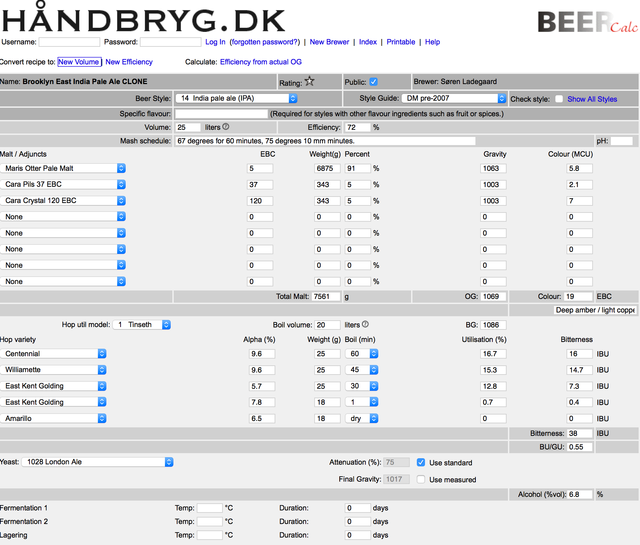Open the Help link
Screen dimensions: 640x545
tap(433, 42)
